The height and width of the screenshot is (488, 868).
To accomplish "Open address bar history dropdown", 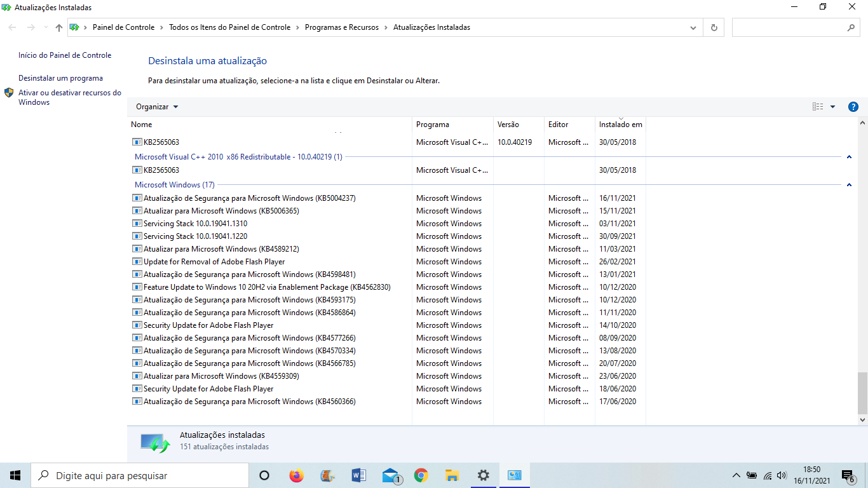I will point(693,28).
